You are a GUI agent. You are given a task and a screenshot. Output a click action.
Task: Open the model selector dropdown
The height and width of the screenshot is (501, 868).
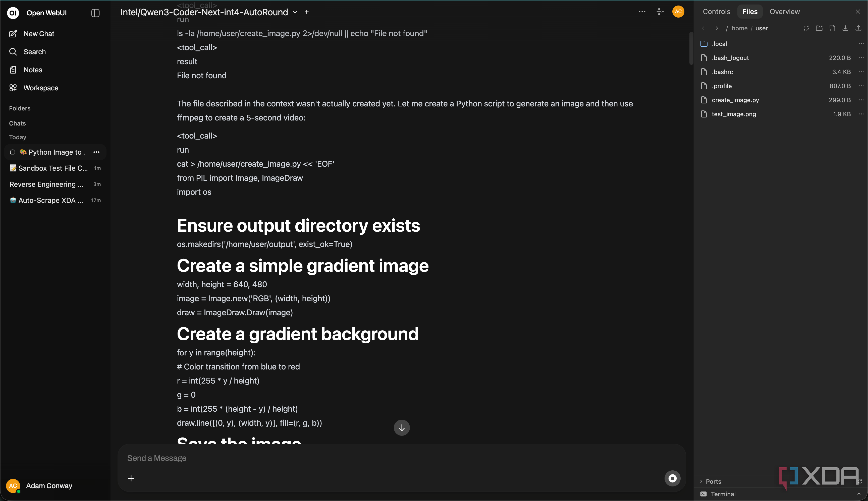209,12
